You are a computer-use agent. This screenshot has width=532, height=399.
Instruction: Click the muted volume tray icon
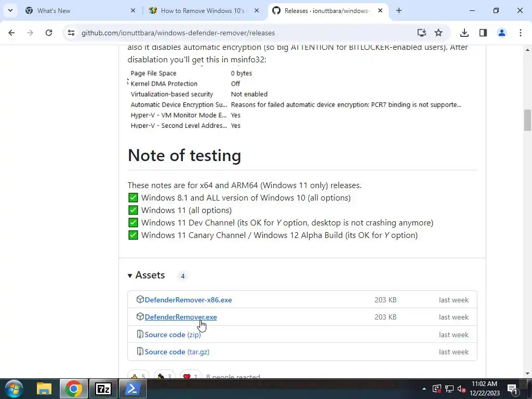461,389
